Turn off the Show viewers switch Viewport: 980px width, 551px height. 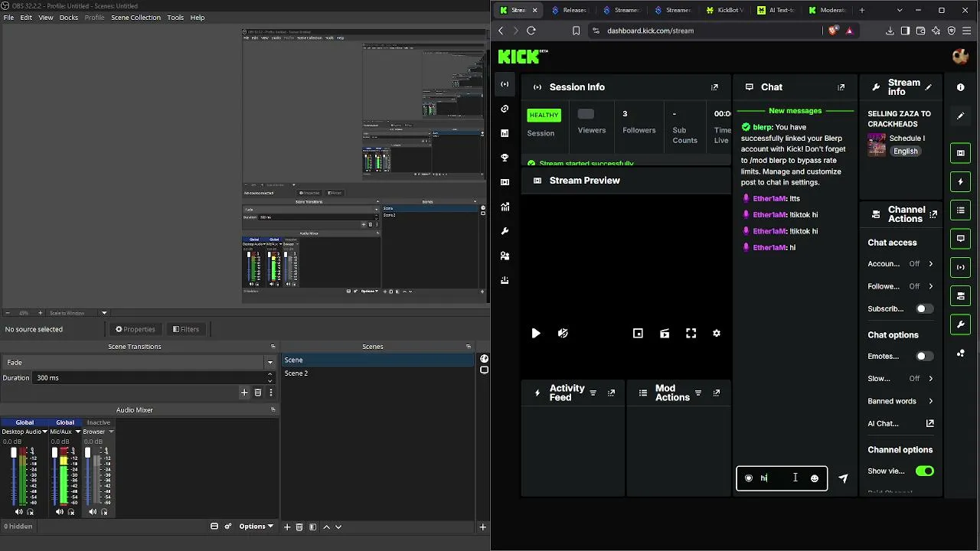pyautogui.click(x=924, y=471)
